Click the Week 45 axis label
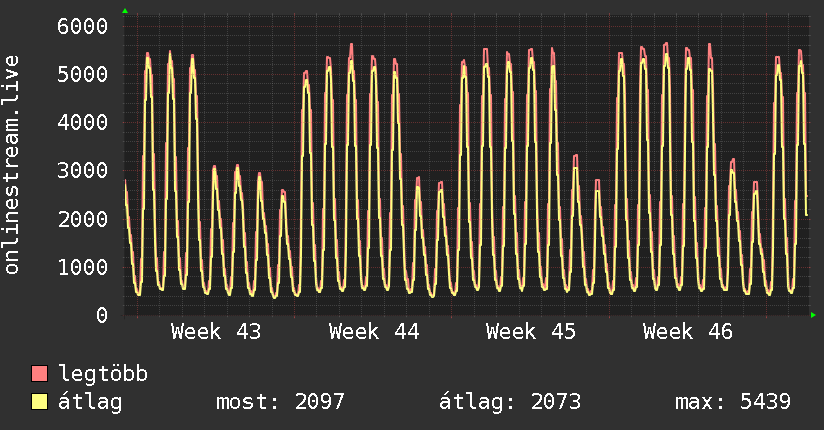This screenshot has height=430, width=824. click(531, 332)
